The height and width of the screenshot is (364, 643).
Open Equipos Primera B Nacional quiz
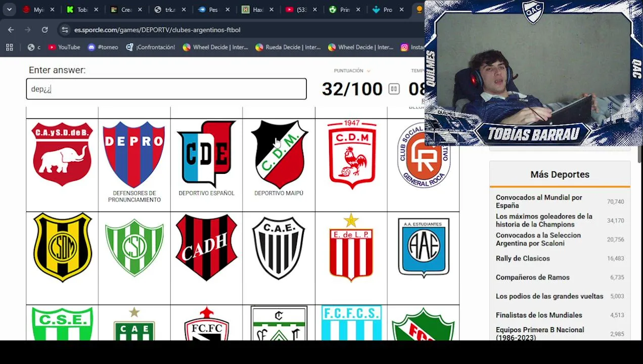(x=540, y=334)
